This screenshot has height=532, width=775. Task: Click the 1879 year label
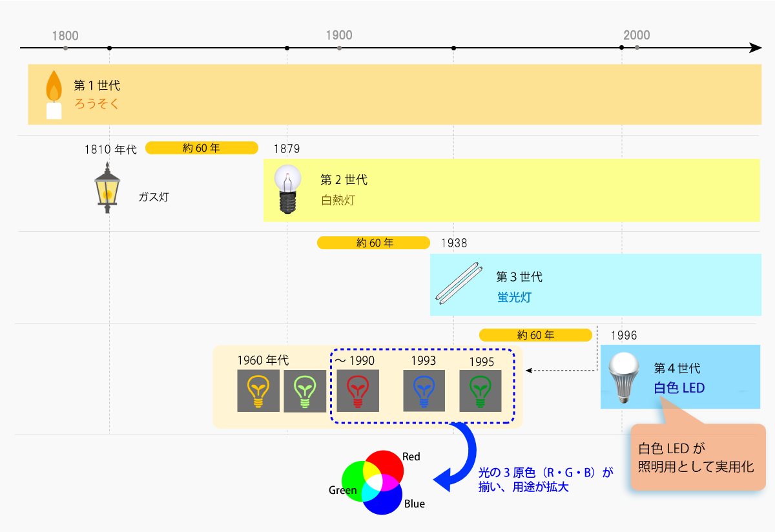(287, 149)
